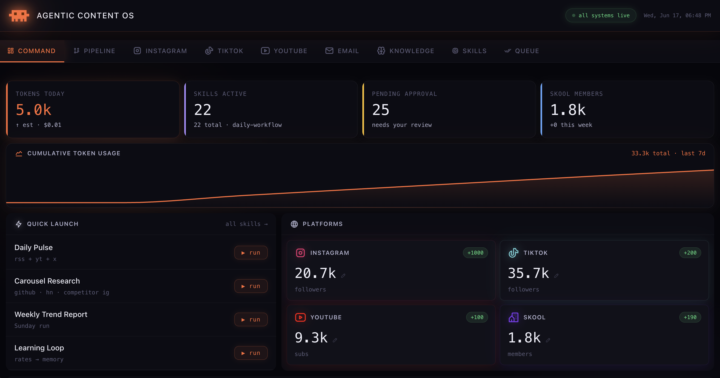
Task: Click the TikTok icon in the tab bar
Action: pyautogui.click(x=209, y=51)
